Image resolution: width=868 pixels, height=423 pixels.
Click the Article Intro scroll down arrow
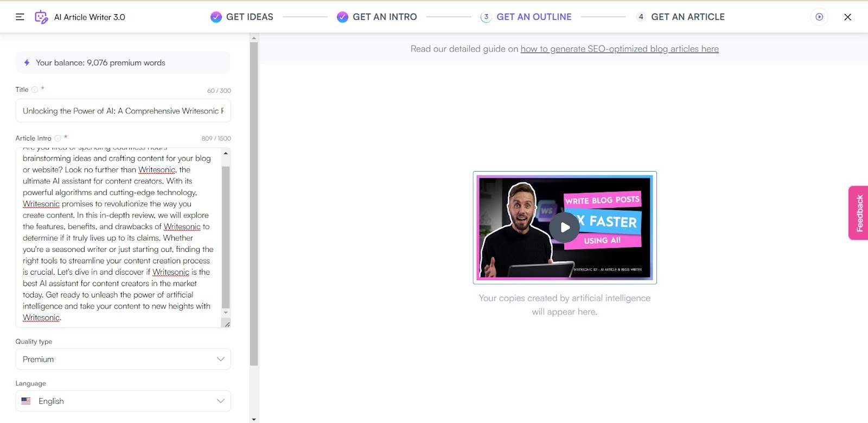(226, 313)
